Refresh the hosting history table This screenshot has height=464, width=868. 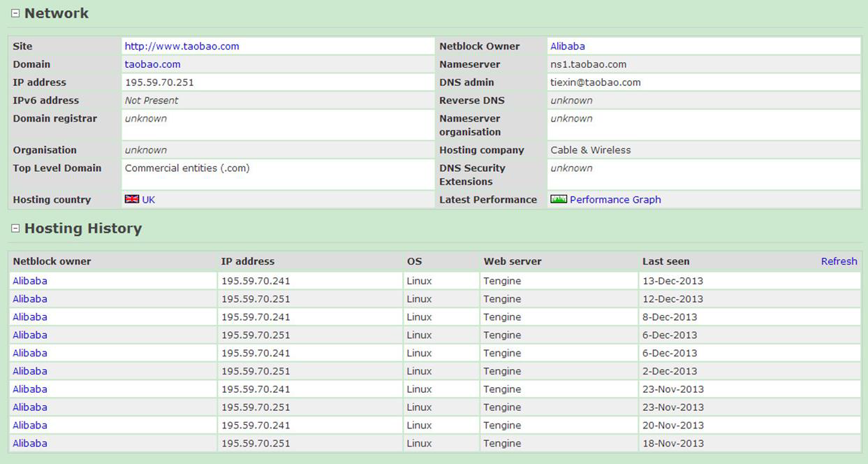[x=839, y=261]
